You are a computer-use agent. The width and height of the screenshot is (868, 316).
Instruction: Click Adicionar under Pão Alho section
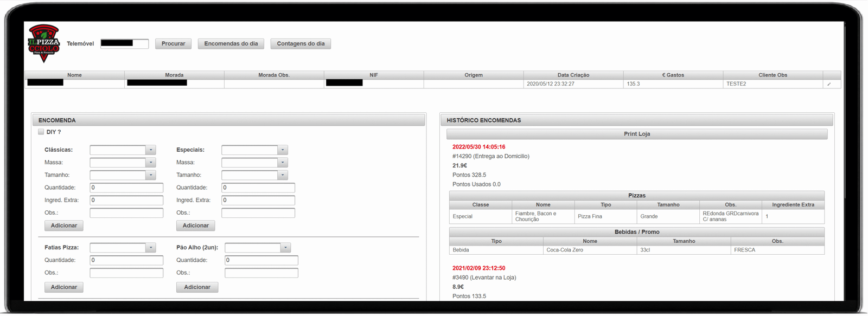click(197, 287)
